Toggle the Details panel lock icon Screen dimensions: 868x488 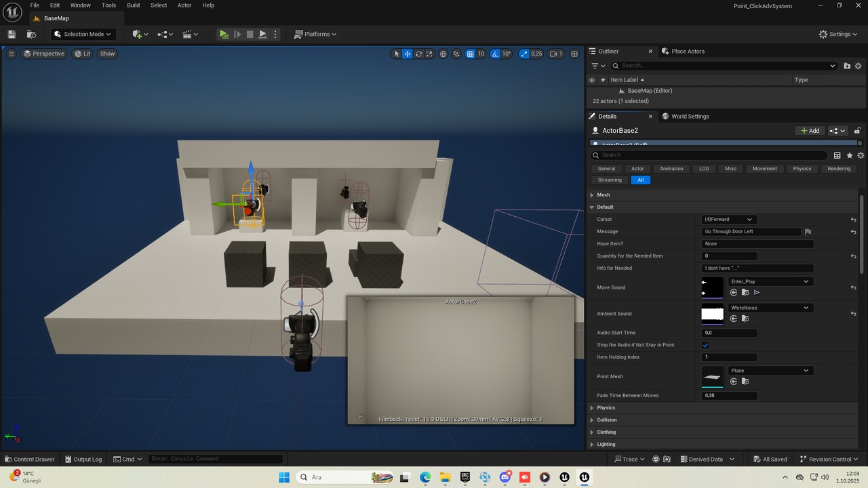click(857, 131)
